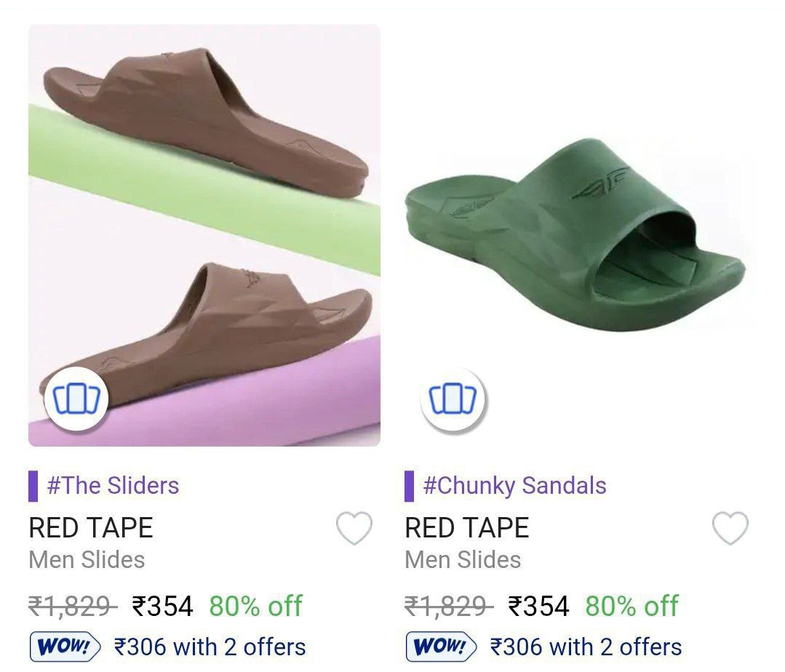The image size is (785, 672).
Task: Select the purple accent bar beside #Chunky Sandals
Action: 411,485
